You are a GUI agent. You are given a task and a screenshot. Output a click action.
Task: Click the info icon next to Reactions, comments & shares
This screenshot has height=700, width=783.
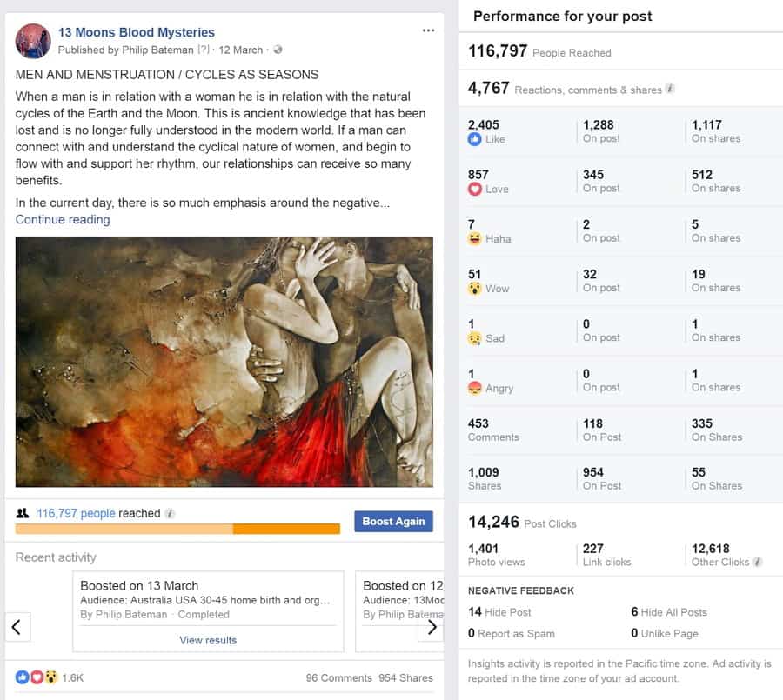[670, 89]
